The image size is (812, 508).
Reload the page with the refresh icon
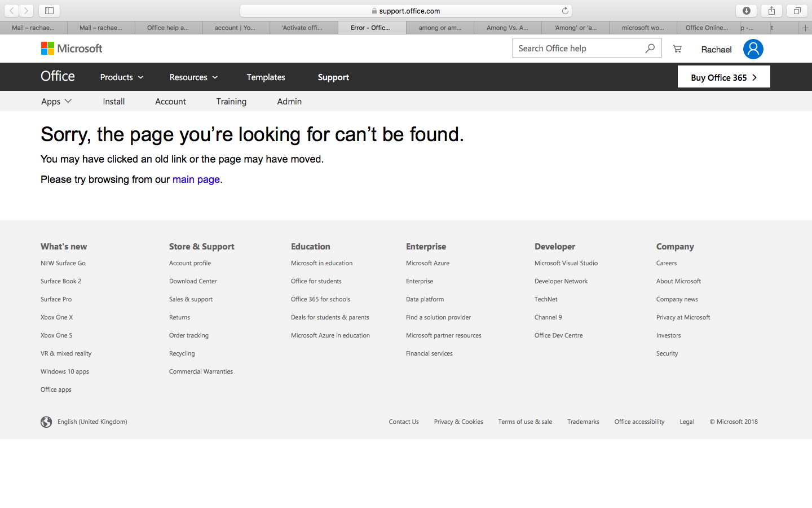click(565, 11)
